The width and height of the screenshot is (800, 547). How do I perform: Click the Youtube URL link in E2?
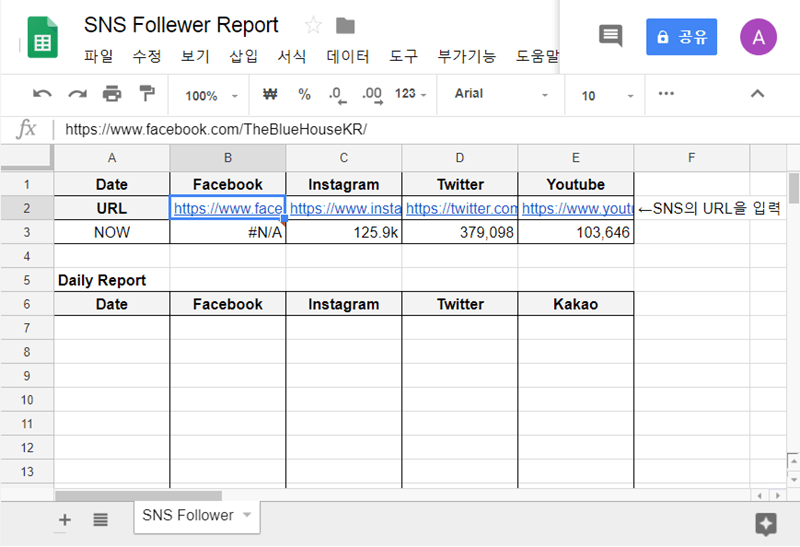point(577,208)
